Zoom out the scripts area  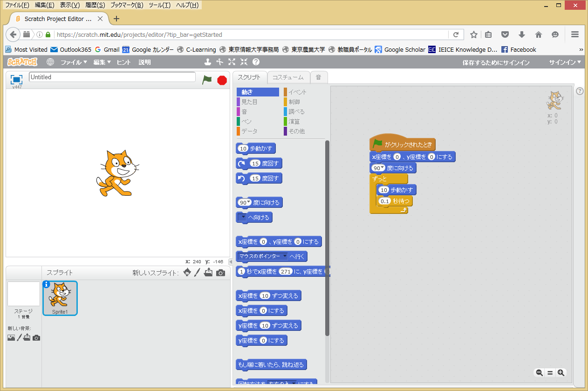point(539,372)
